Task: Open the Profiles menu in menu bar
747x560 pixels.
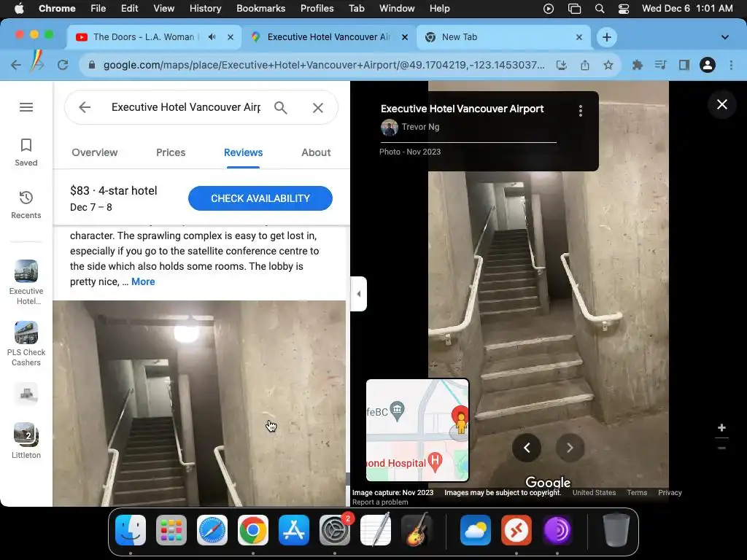Action: coord(317,9)
